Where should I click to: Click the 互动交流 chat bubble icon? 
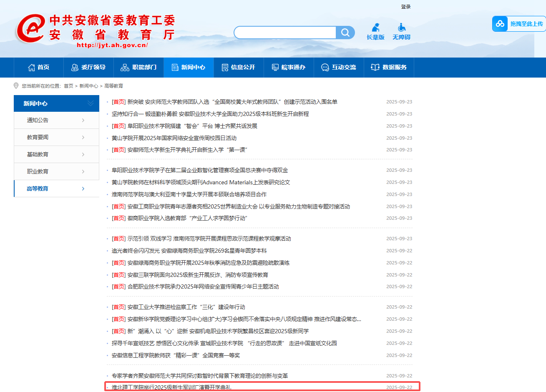pos(325,68)
